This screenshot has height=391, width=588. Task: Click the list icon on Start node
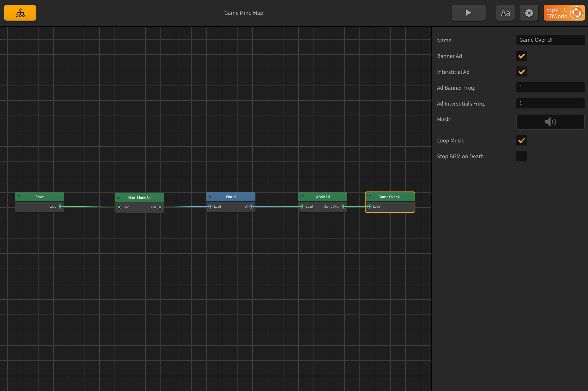19,197
